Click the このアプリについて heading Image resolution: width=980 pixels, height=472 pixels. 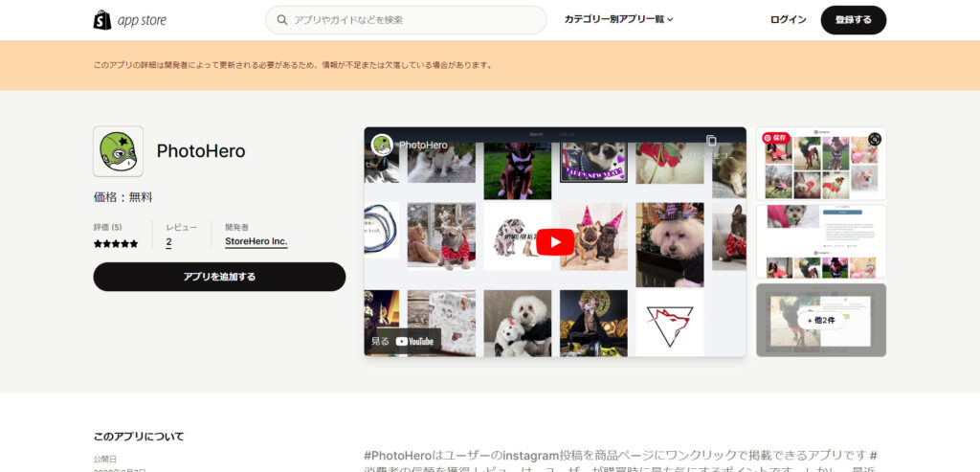tap(139, 437)
